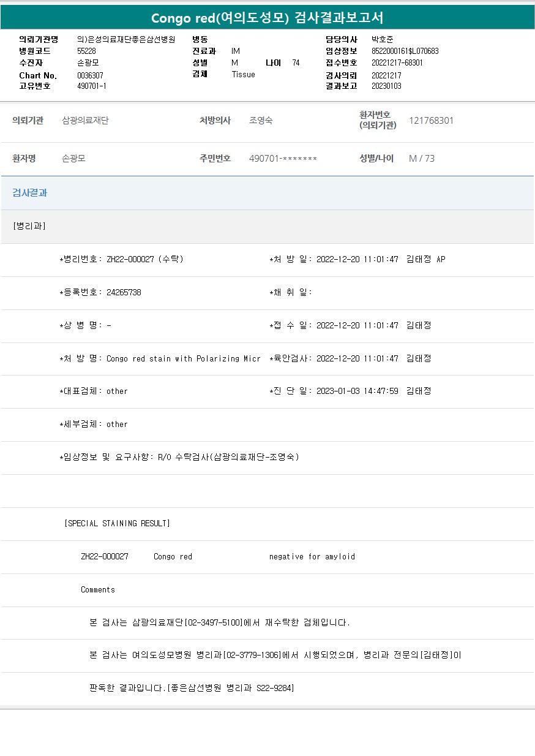Click registration number '24265738'
The image size is (535, 756).
coord(124,292)
